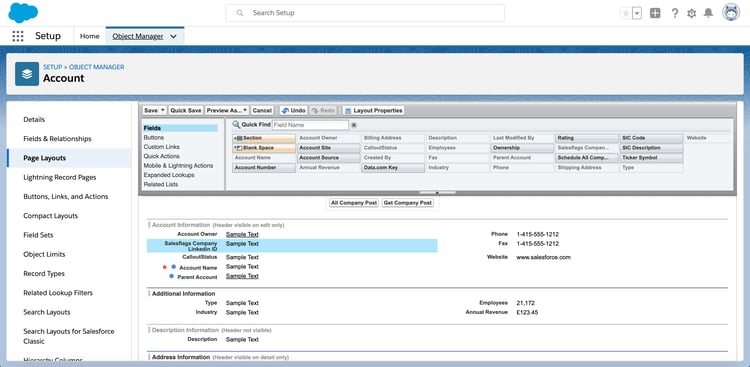Select Custom Links in the palette list

coord(162,147)
